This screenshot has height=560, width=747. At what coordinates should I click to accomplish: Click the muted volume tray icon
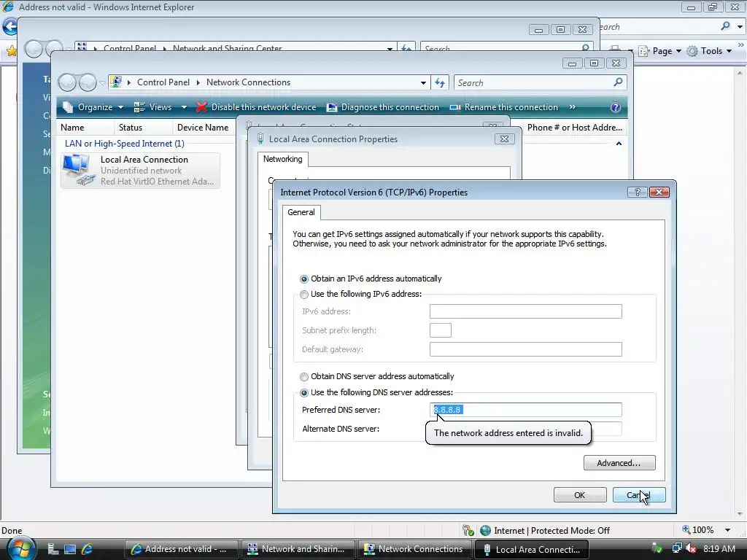(691, 548)
